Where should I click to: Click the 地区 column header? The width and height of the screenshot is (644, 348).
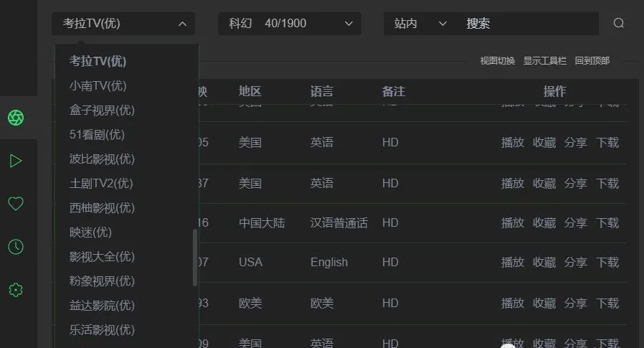pyautogui.click(x=250, y=91)
